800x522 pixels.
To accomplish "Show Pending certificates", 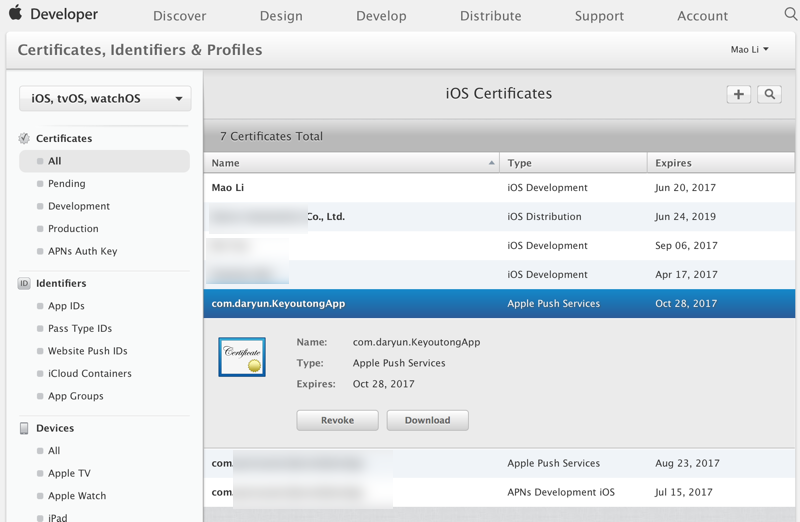I will click(66, 184).
